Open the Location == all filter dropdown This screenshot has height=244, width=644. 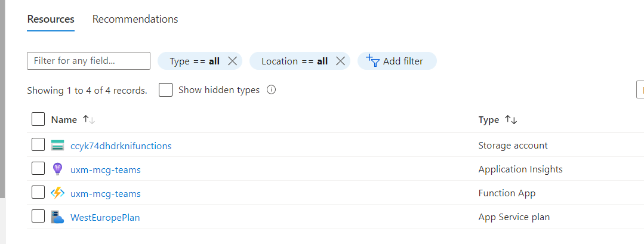coord(294,61)
